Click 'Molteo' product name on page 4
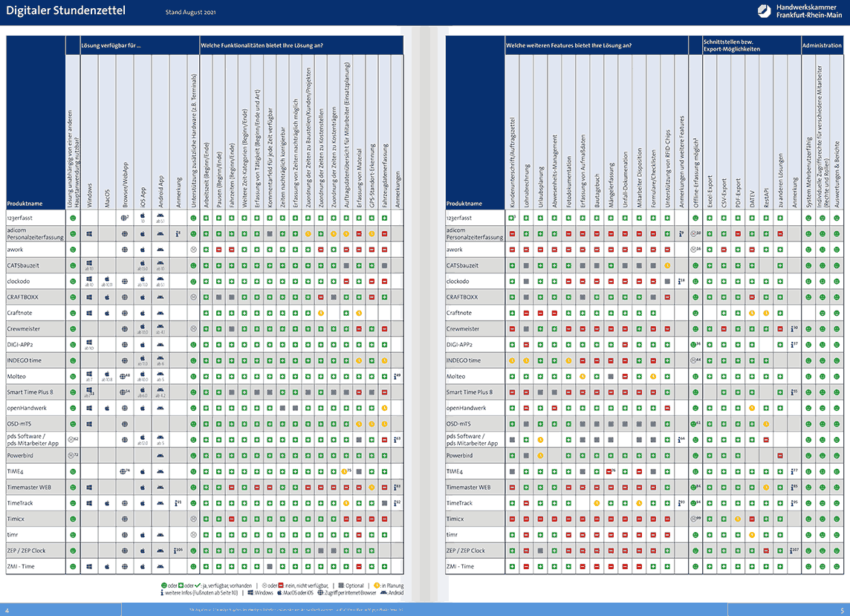The width and height of the screenshot is (850, 616). tap(16, 376)
